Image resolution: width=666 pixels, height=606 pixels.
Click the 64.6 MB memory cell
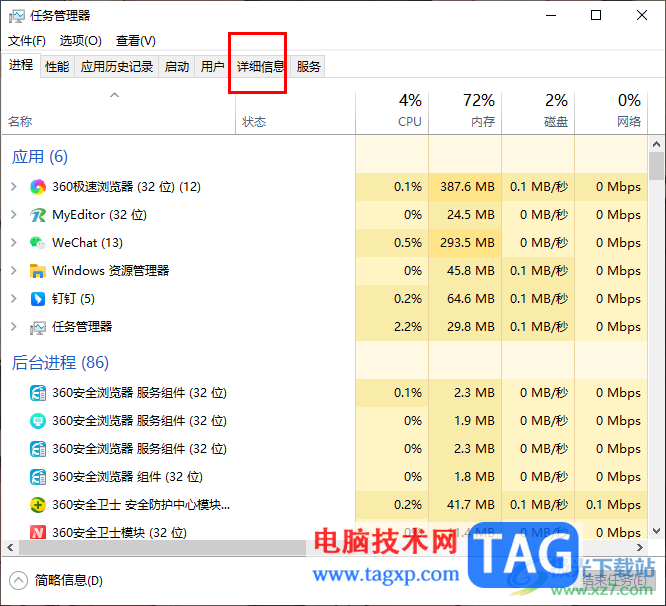pos(465,299)
